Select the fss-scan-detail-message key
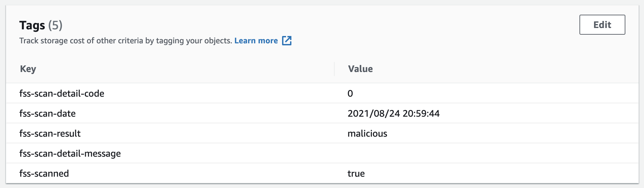This screenshot has height=188, width=644. [x=70, y=154]
